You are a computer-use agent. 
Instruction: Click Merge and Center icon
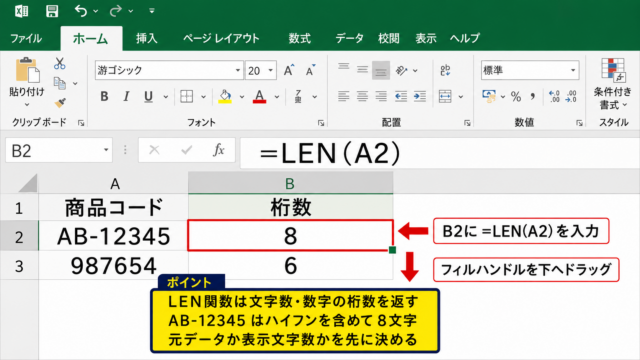(445, 97)
